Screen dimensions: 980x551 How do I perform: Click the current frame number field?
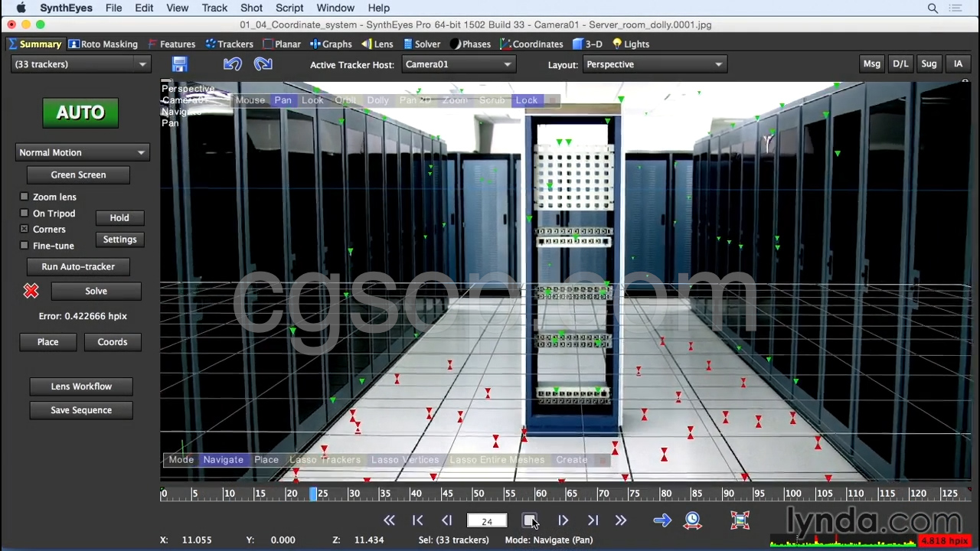coord(487,521)
